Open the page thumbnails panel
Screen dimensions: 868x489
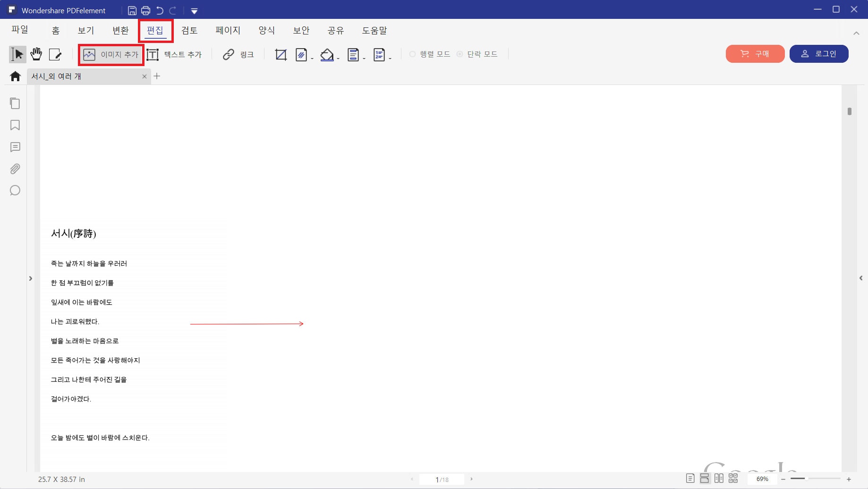(x=15, y=103)
